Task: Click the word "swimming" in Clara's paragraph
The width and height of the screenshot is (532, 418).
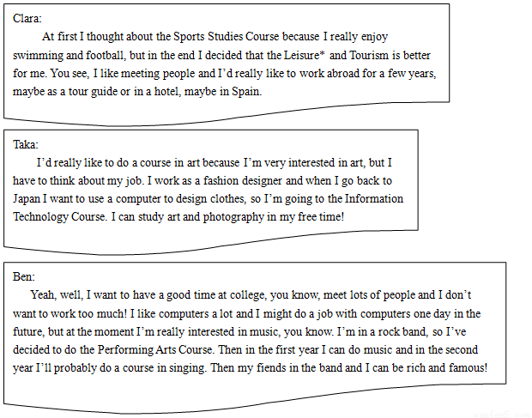Action: pos(38,55)
